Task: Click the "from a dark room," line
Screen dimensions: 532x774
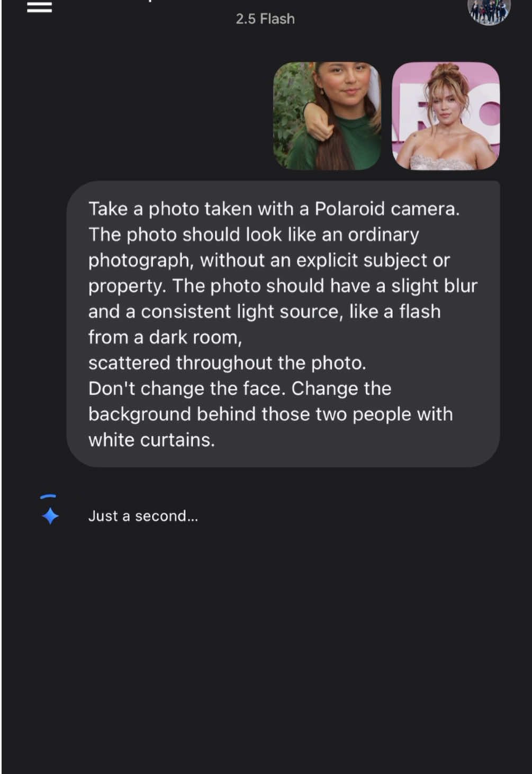Action: [x=165, y=337]
